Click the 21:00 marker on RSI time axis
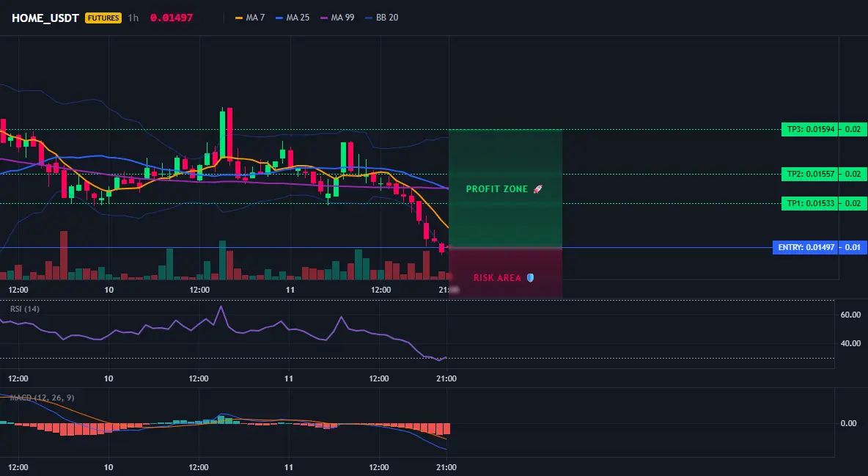The height and width of the screenshot is (476, 868). pyautogui.click(x=446, y=378)
